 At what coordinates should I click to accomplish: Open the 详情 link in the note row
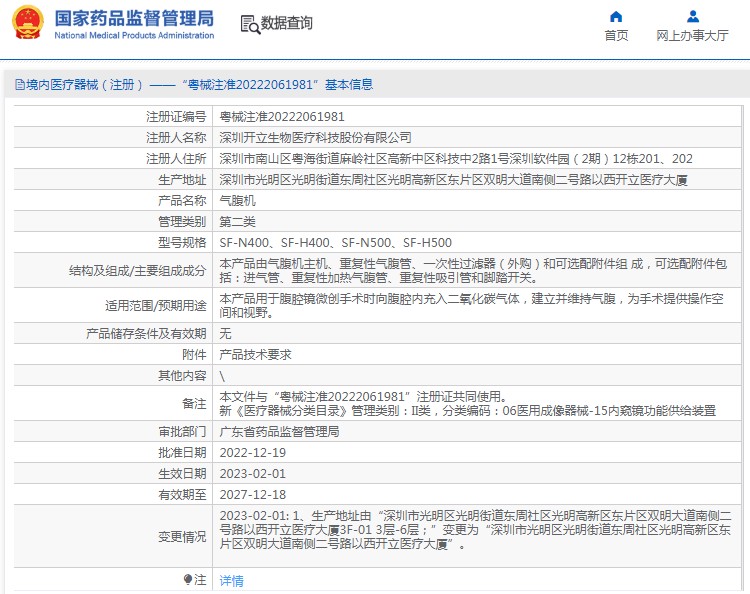click(x=231, y=580)
